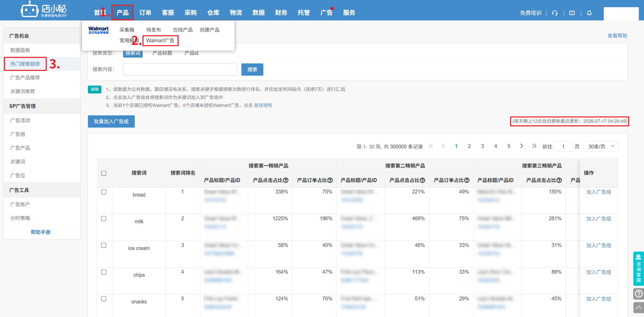
Task: Click 加入广告组 for the bread row
Action: 599,192
